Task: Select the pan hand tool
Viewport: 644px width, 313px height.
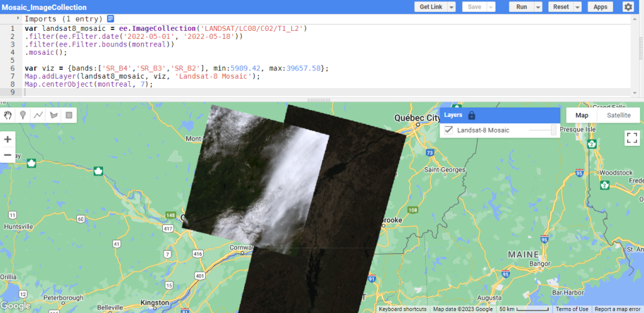Action: [x=8, y=115]
